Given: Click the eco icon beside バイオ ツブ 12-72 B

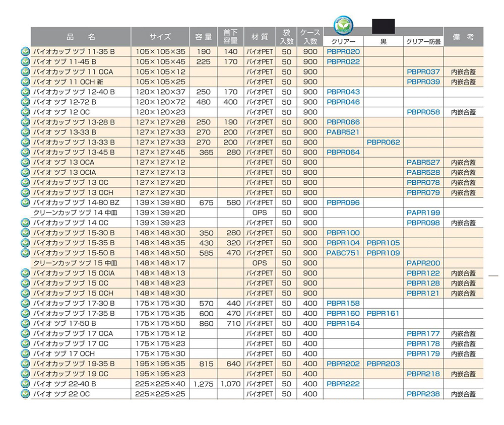Looking at the screenshot, I should pyautogui.click(x=25, y=102).
